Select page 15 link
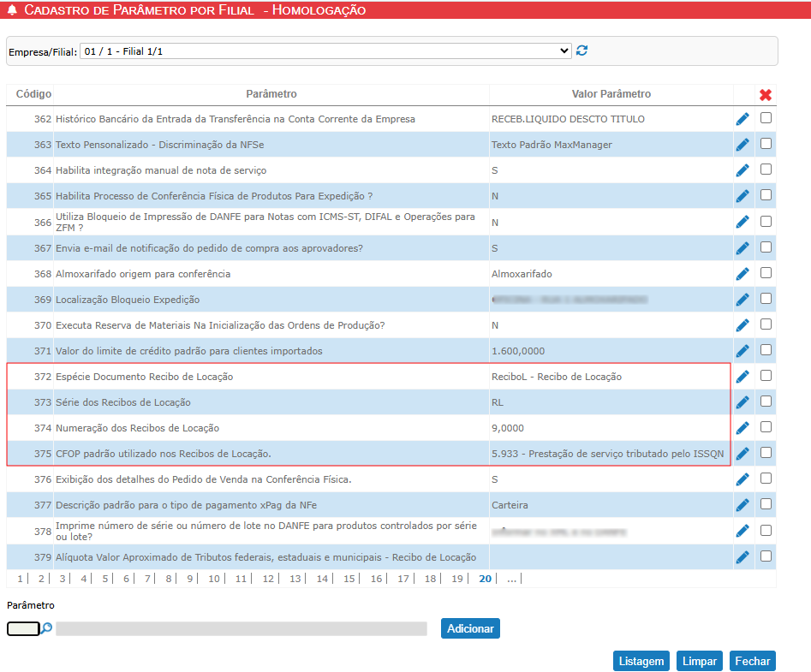The height and width of the screenshot is (672, 811). pos(349,579)
